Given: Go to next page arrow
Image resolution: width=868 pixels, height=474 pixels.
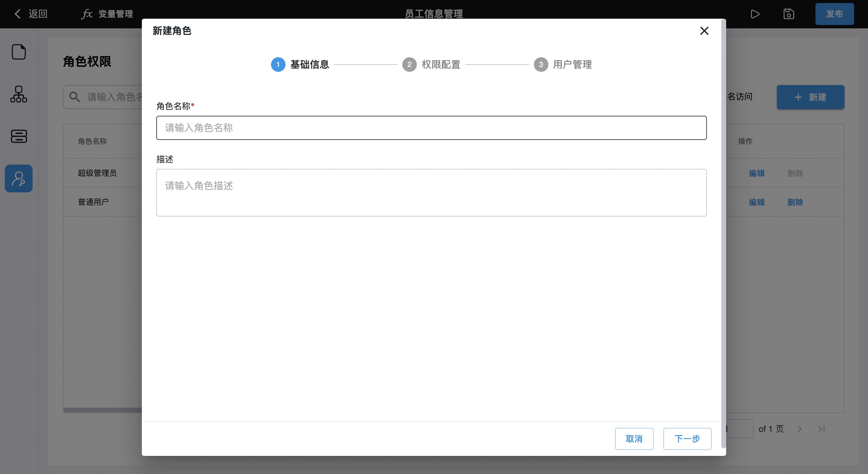Looking at the screenshot, I should pos(799,428).
